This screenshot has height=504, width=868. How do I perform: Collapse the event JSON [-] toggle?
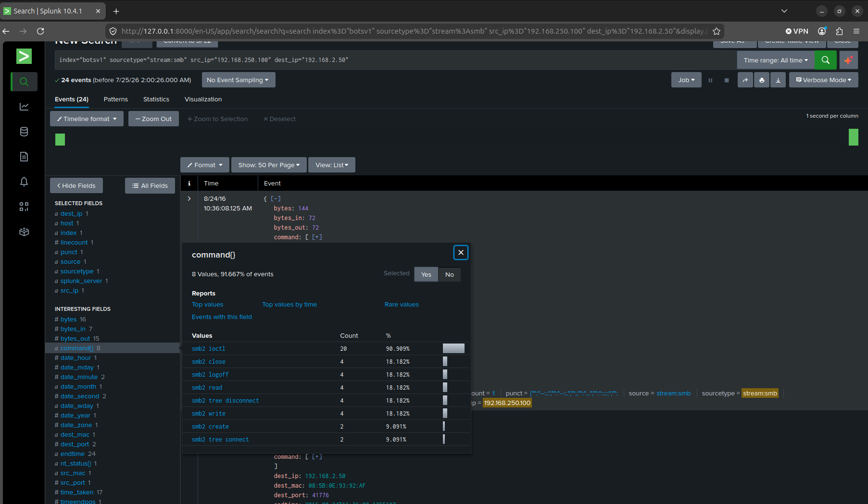pyautogui.click(x=276, y=198)
